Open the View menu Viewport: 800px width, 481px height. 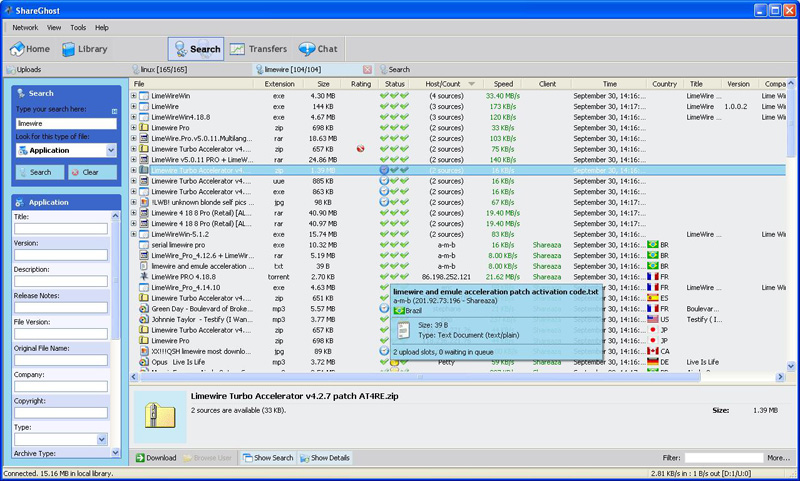(54, 28)
